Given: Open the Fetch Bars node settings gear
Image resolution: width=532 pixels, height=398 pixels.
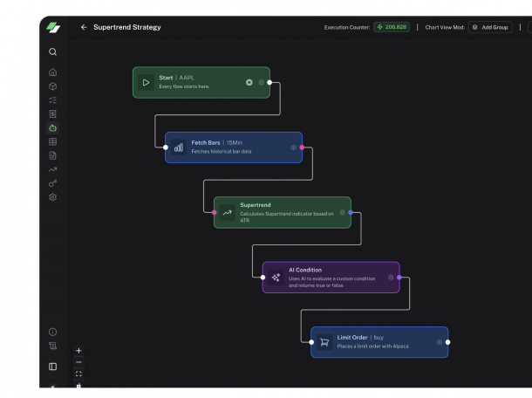Looking at the screenshot, I should pyautogui.click(x=294, y=148).
